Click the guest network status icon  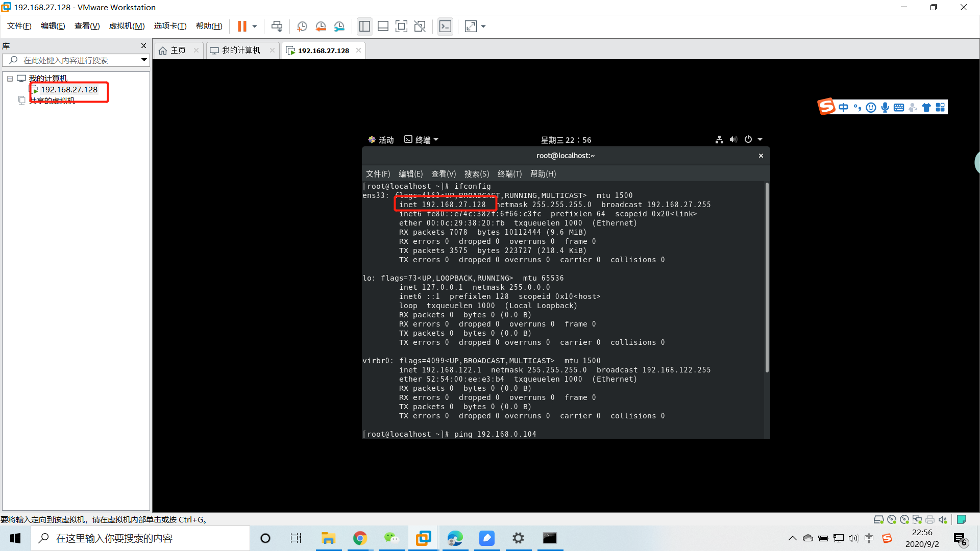coord(719,139)
